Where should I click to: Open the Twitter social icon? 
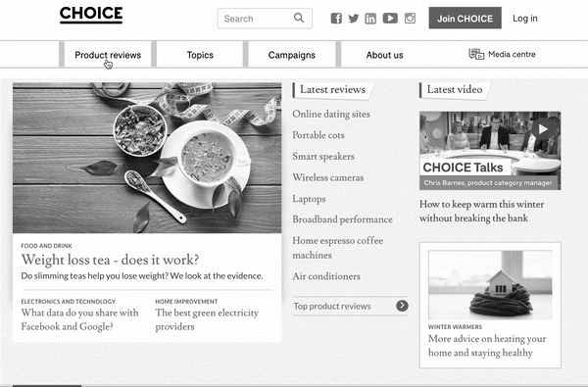pyautogui.click(x=353, y=18)
